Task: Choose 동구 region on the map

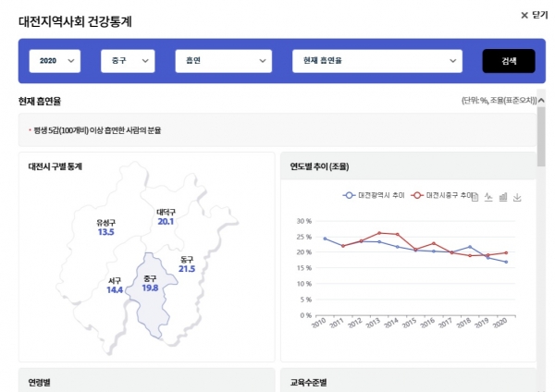Action: click(187, 264)
